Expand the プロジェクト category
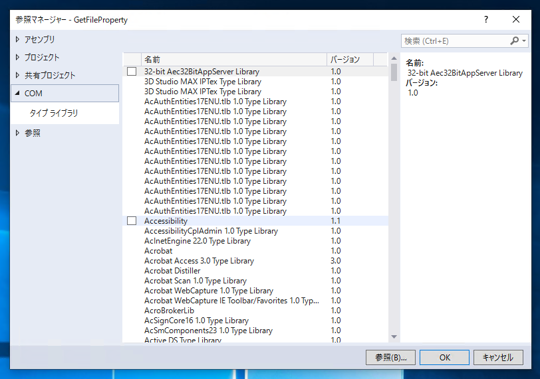540x379 pixels. [x=17, y=57]
